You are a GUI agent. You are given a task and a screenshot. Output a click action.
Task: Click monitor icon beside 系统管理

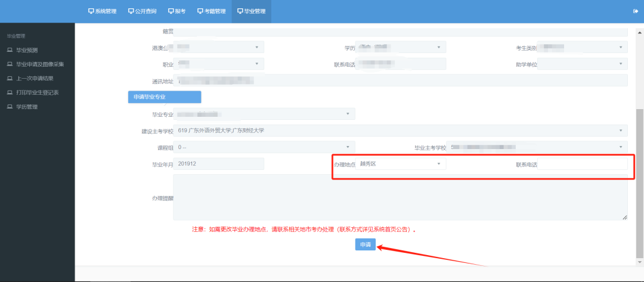tap(91, 11)
